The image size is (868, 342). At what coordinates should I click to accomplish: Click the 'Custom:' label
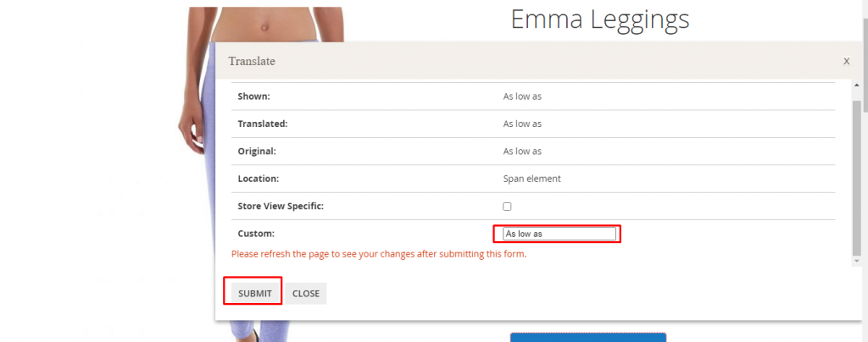[256, 234]
